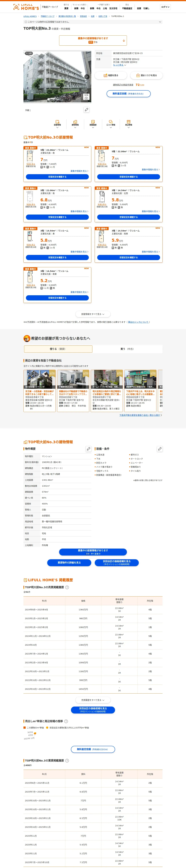Go to the next building photo with the arrow
The image size is (186, 868).
tap(87, 77)
